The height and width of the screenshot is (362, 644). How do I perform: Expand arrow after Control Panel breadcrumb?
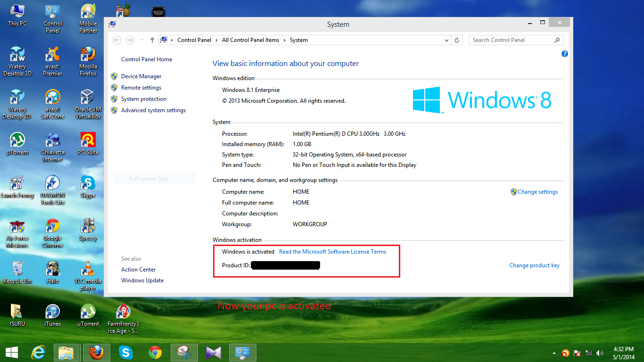pyautogui.click(x=217, y=40)
